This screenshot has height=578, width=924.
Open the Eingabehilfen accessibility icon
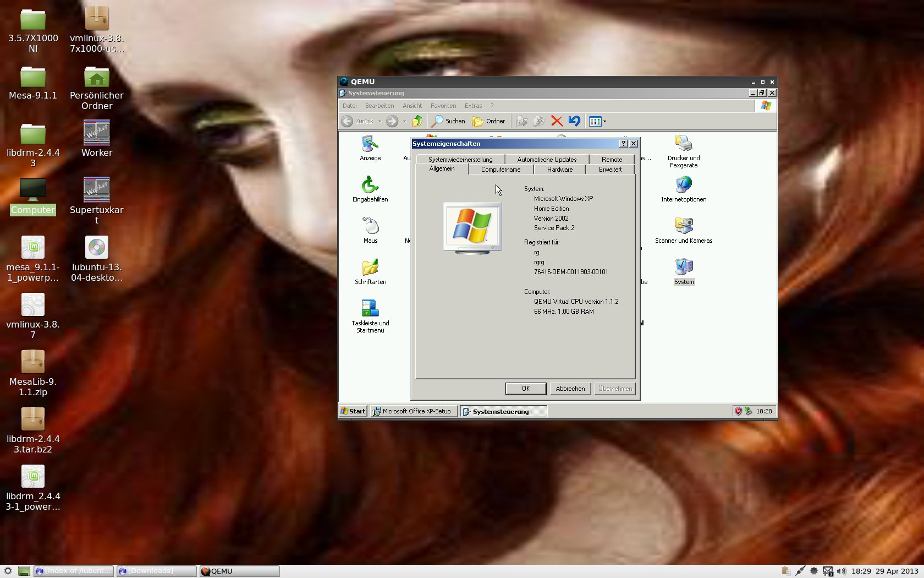370,186
